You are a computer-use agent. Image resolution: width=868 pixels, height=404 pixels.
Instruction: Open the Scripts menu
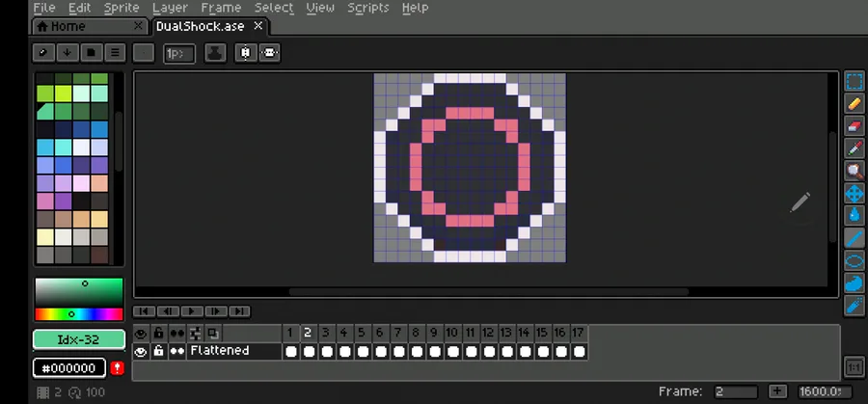click(368, 8)
